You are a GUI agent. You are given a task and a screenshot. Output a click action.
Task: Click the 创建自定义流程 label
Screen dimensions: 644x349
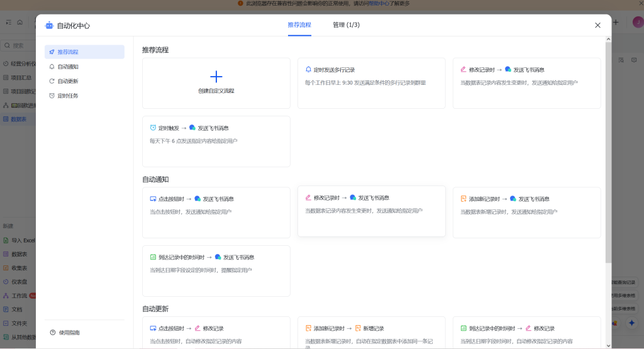(216, 91)
